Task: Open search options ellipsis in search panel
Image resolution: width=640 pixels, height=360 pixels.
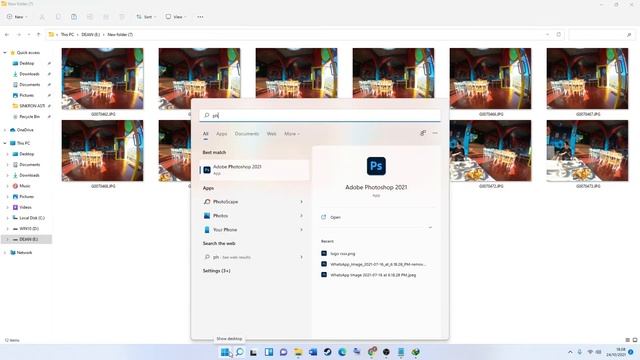Action: pos(435,133)
